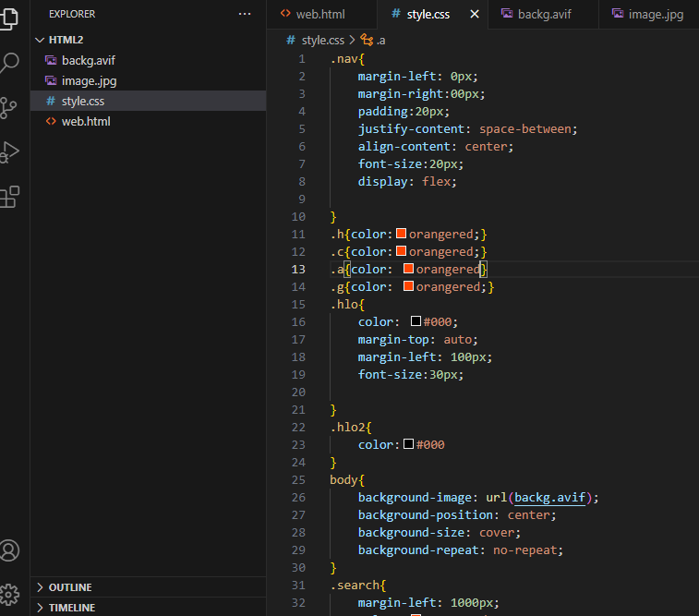Click the EXPLORER panel title
Image resolution: width=699 pixels, height=616 pixels.
(x=72, y=14)
